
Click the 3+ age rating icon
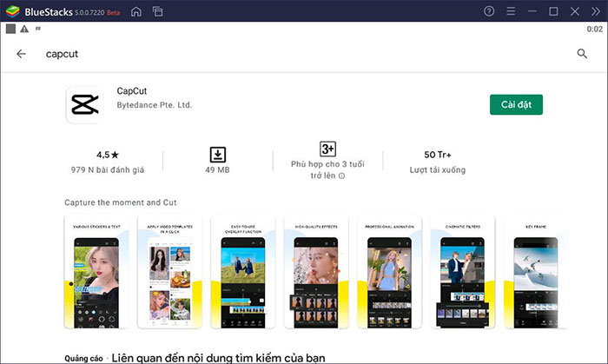327,149
